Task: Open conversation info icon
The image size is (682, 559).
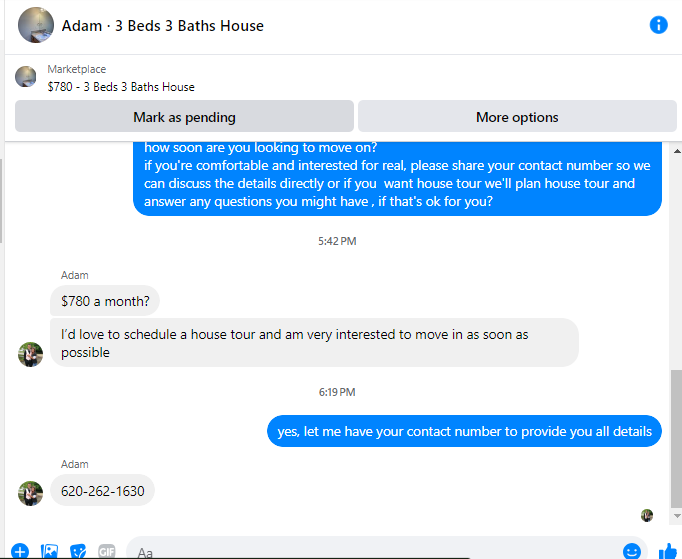Action: coord(658,25)
